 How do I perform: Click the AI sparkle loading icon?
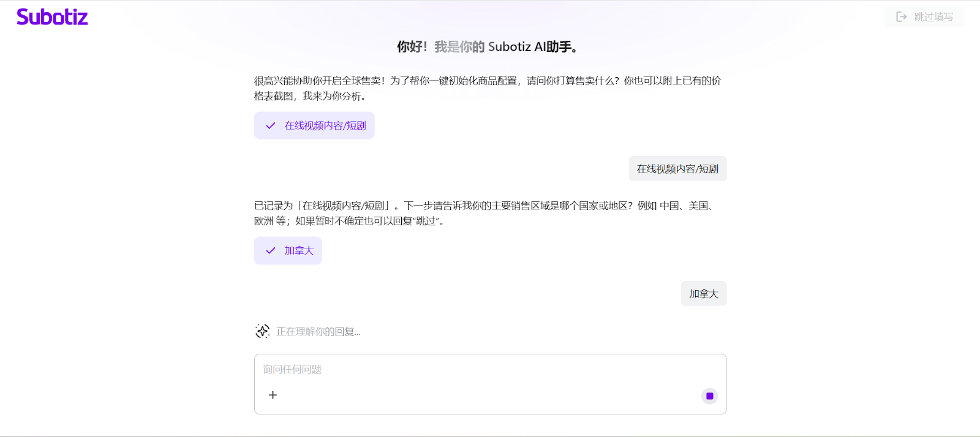pos(262,332)
